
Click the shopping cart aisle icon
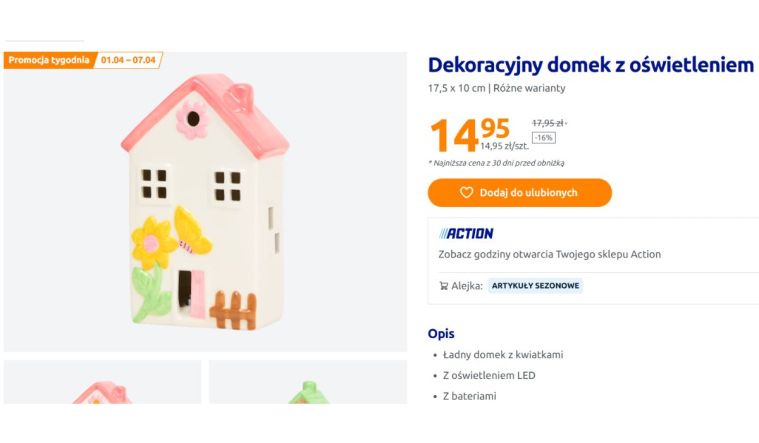click(443, 286)
